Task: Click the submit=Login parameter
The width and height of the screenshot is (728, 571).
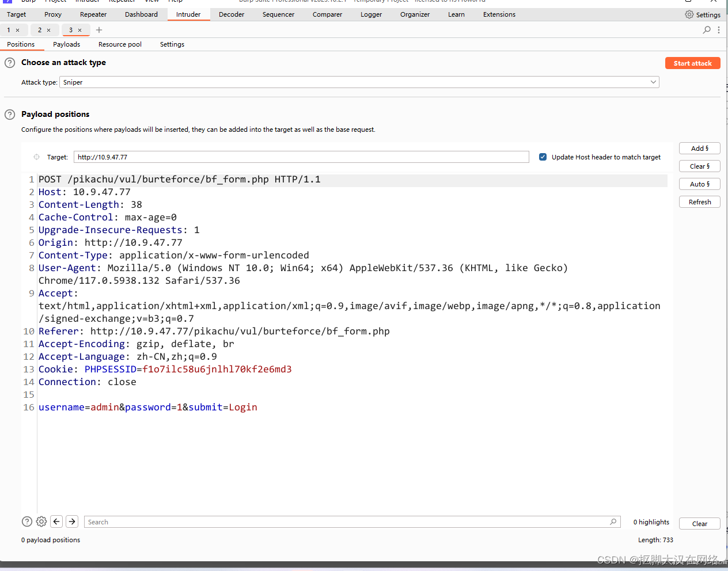Action: pyautogui.click(x=223, y=408)
